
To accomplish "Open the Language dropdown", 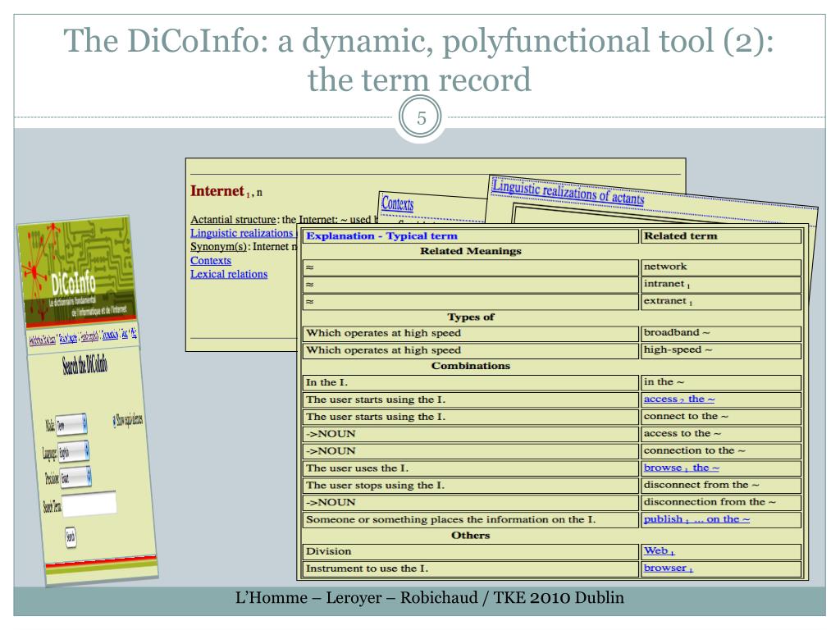I will pos(73,452).
